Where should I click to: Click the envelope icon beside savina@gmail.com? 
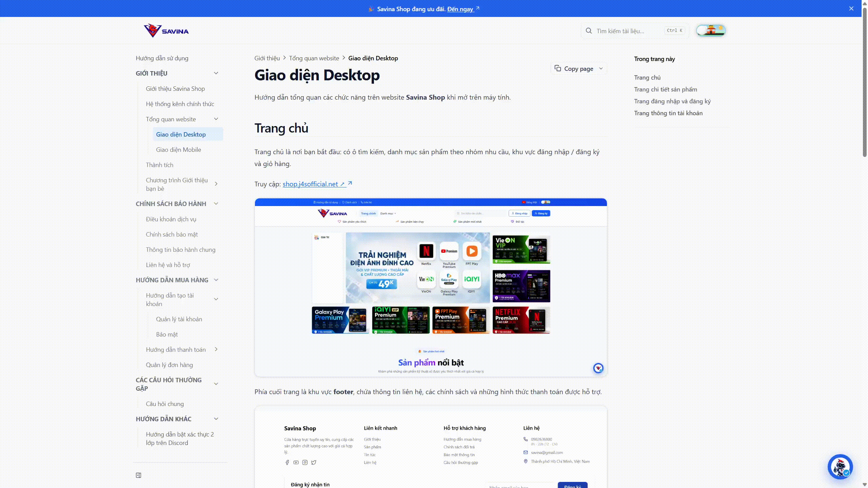526,452
